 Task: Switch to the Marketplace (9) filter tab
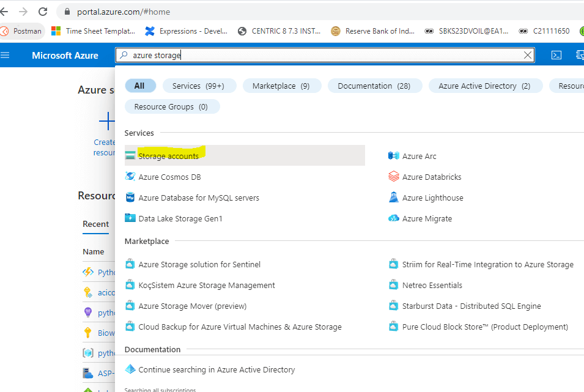(282, 86)
